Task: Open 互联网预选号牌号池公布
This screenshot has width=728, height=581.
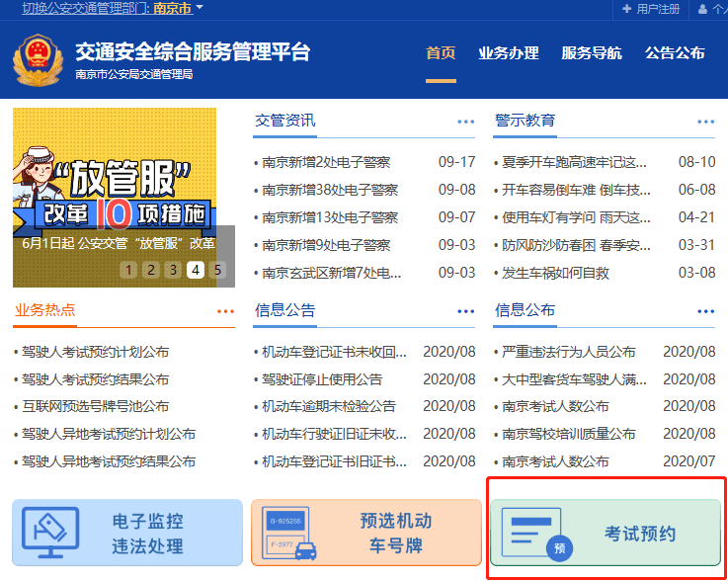Action: tap(95, 406)
